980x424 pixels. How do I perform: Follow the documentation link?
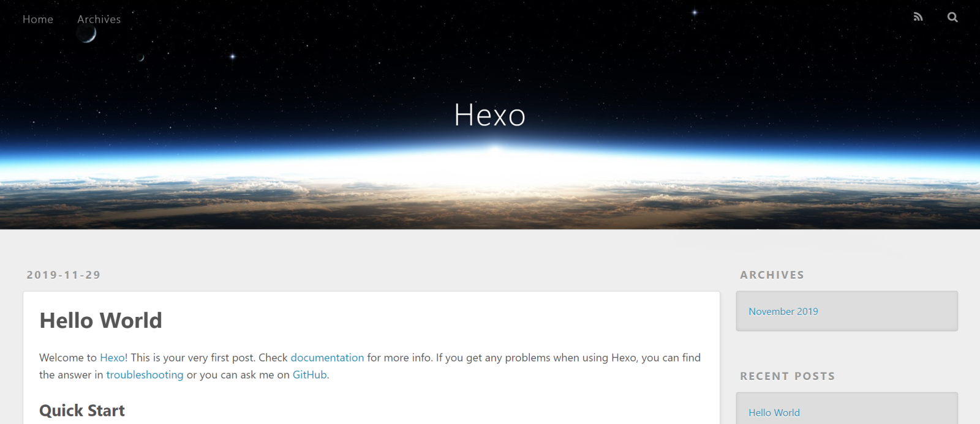327,357
